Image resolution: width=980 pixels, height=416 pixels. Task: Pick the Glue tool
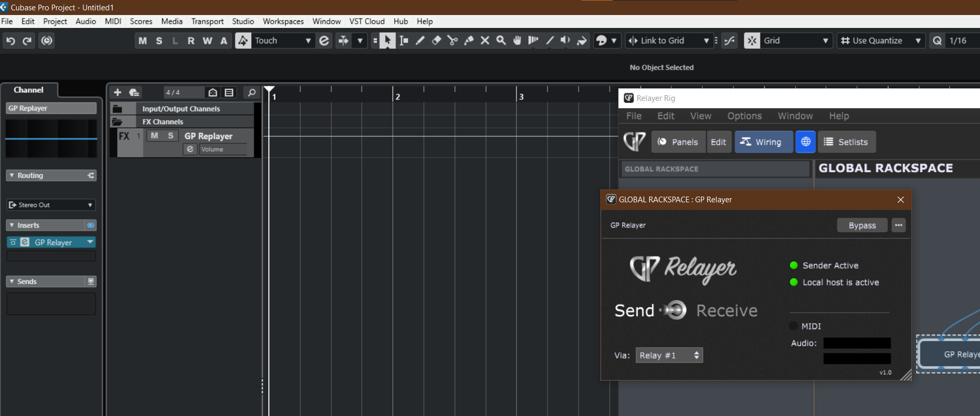tap(469, 40)
